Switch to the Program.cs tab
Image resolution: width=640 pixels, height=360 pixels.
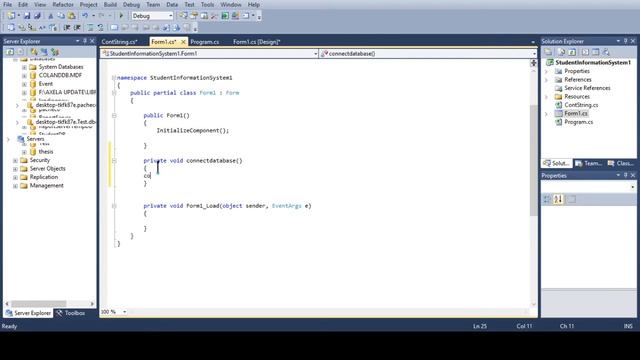pyautogui.click(x=205, y=42)
